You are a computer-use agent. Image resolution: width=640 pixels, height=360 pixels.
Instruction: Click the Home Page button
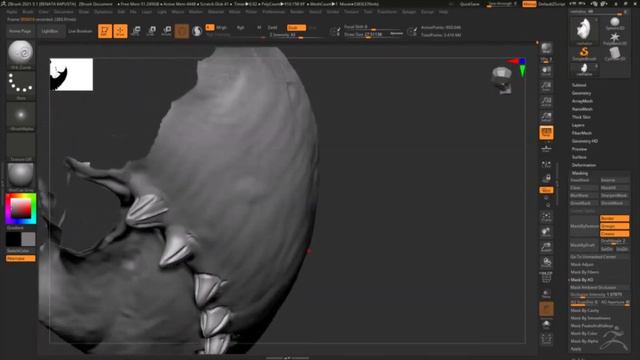click(x=20, y=31)
